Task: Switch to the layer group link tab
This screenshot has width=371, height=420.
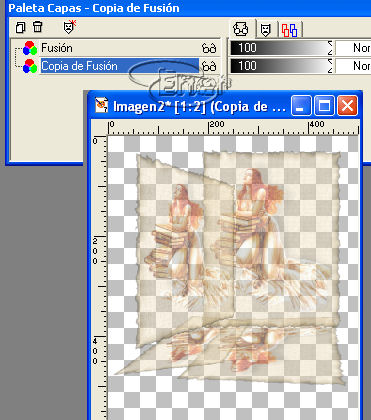Action: point(289,30)
